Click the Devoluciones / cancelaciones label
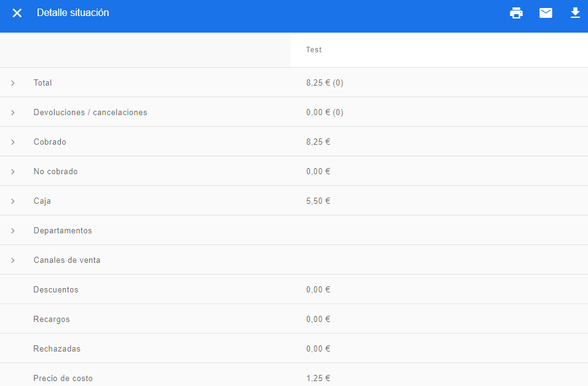Image resolution: width=588 pixels, height=386 pixels. [x=90, y=112]
